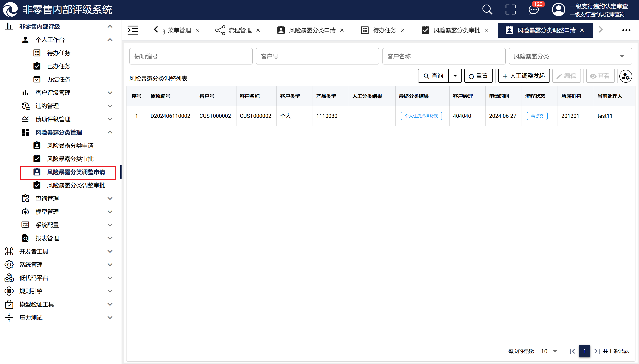
Task: Click the 债项编号 input field
Action: click(191, 56)
